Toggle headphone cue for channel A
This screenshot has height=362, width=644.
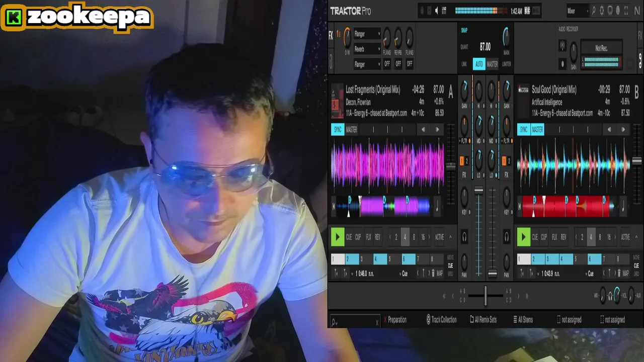pyautogui.click(x=464, y=237)
